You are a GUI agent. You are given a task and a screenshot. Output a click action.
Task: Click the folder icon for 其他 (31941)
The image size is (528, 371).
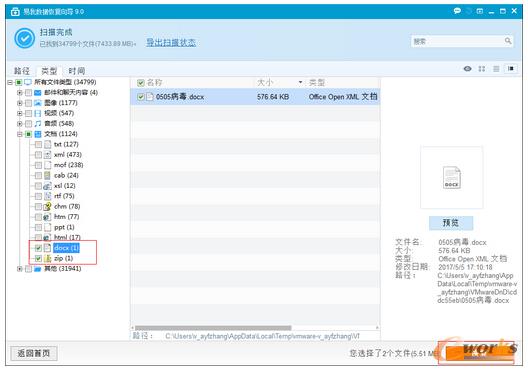(38, 269)
